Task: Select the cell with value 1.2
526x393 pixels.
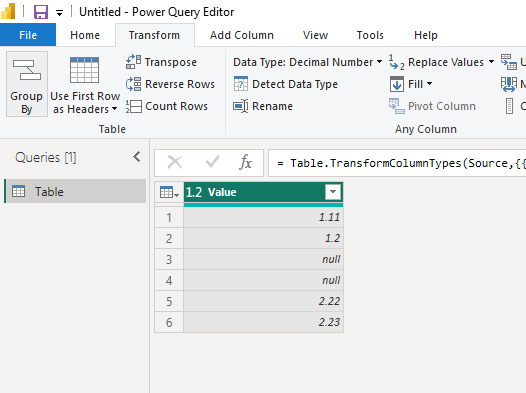Action: 263,238
